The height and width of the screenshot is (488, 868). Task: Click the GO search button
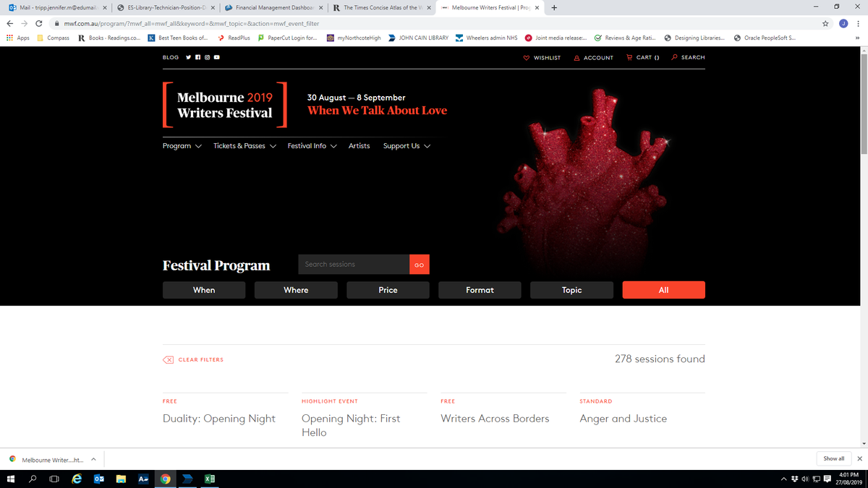tap(419, 265)
